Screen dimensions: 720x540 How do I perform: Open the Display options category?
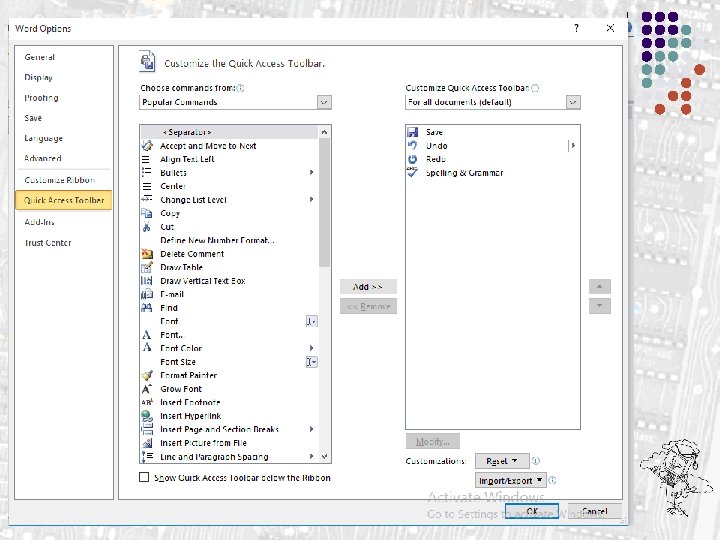pyautogui.click(x=38, y=77)
